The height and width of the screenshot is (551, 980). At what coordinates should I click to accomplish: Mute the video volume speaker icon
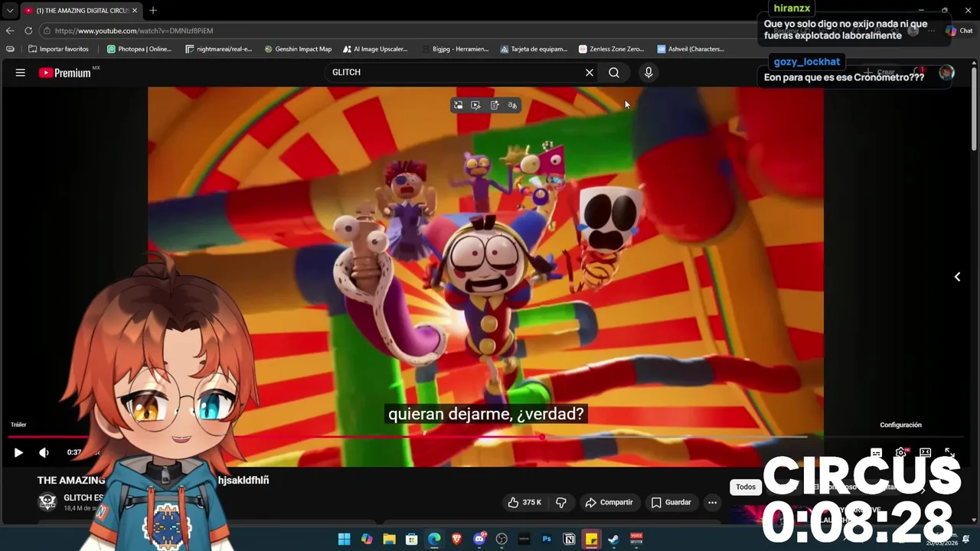(44, 452)
